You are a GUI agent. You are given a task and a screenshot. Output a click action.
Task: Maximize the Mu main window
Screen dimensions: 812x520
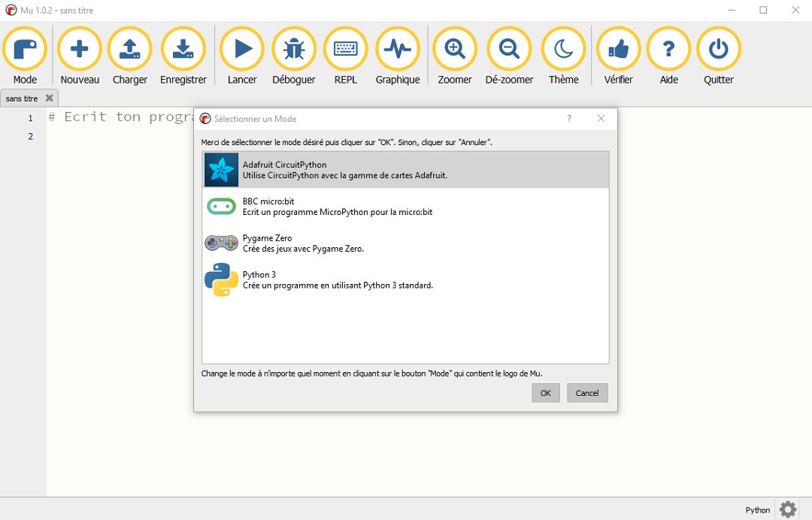[x=763, y=10]
